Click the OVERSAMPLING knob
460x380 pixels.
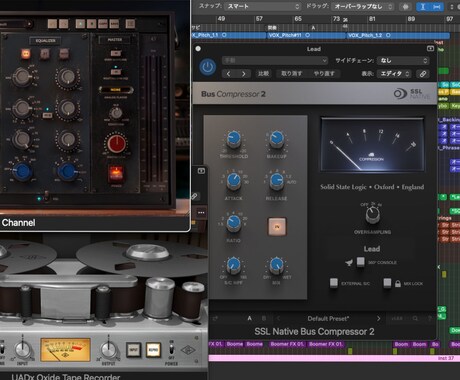pos(372,215)
